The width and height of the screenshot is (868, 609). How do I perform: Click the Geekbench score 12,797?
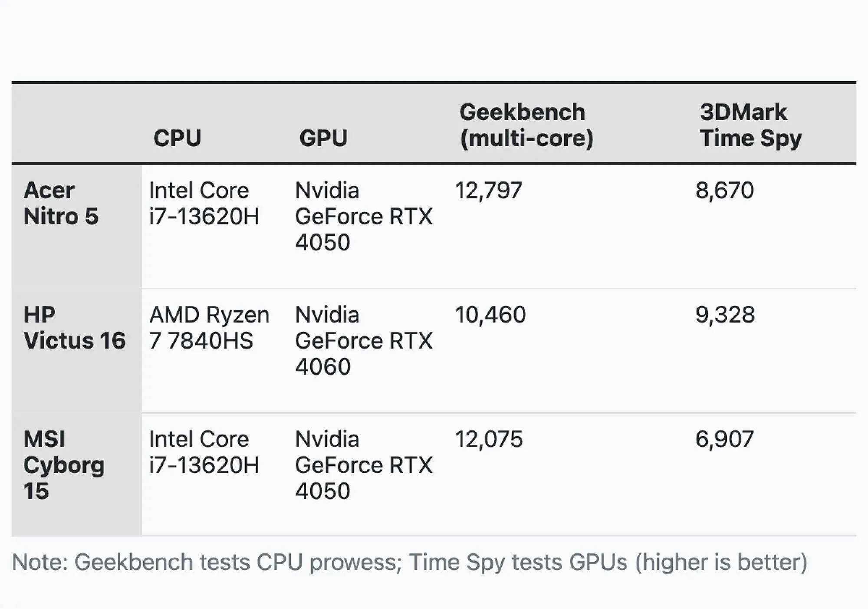(x=488, y=191)
